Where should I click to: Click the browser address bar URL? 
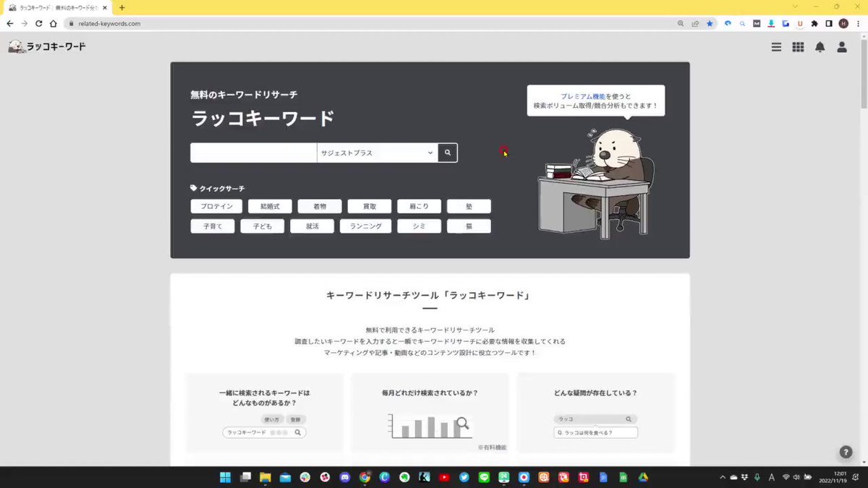[110, 23]
